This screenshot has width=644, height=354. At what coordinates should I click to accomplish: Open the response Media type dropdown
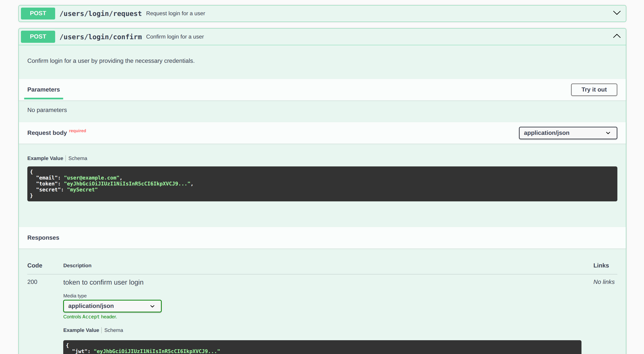112,306
